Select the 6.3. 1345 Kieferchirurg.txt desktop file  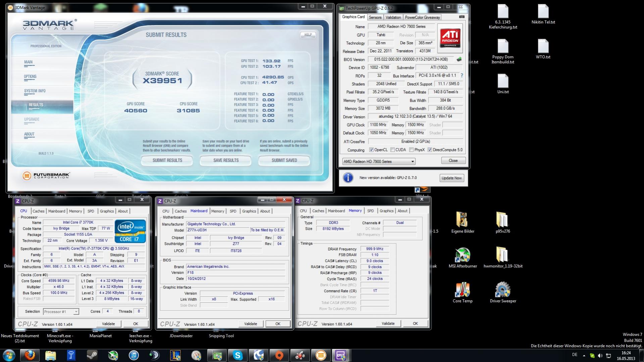(503, 17)
